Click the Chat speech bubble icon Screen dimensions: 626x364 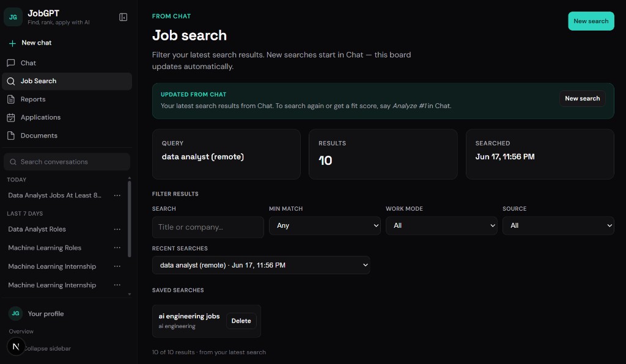pyautogui.click(x=11, y=63)
